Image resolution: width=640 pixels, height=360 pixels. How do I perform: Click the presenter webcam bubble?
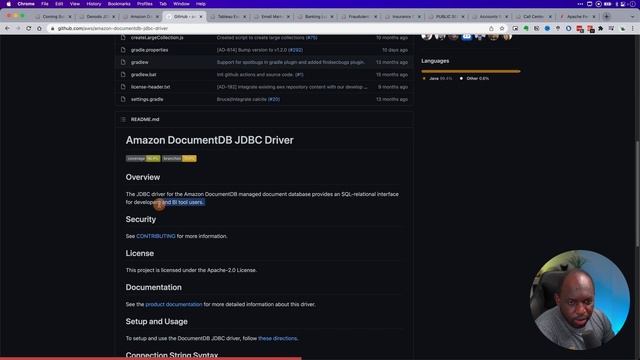coord(580,300)
